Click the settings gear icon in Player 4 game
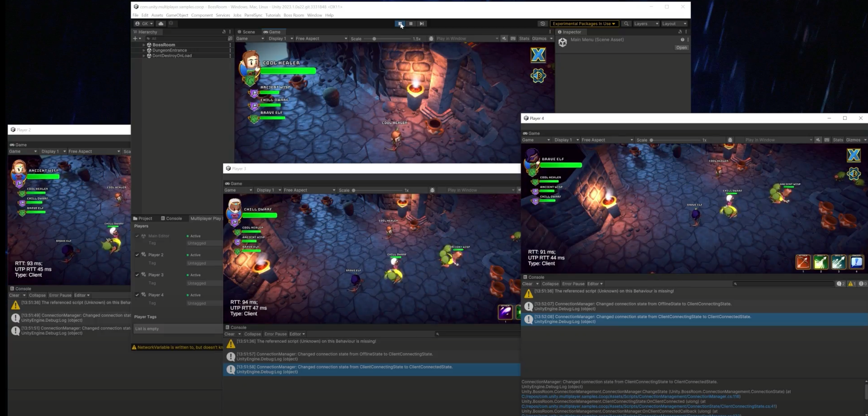Image resolution: width=868 pixels, height=416 pixels. [853, 174]
